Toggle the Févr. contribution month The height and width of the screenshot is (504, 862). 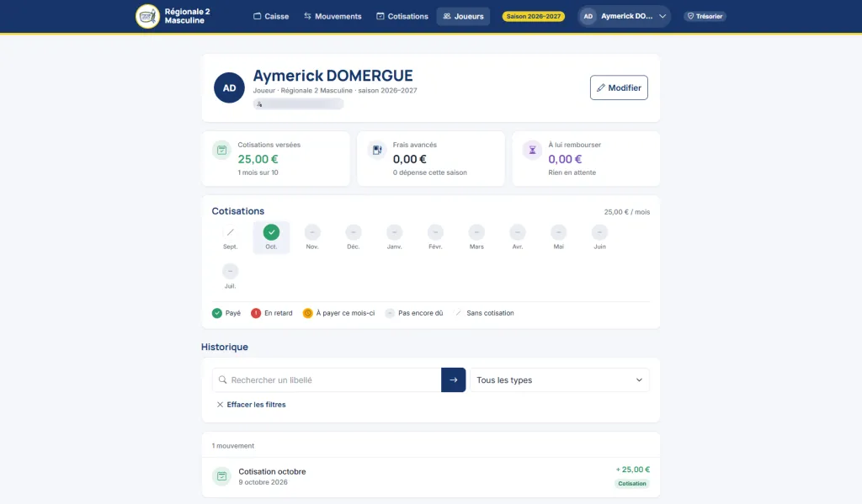tap(435, 237)
